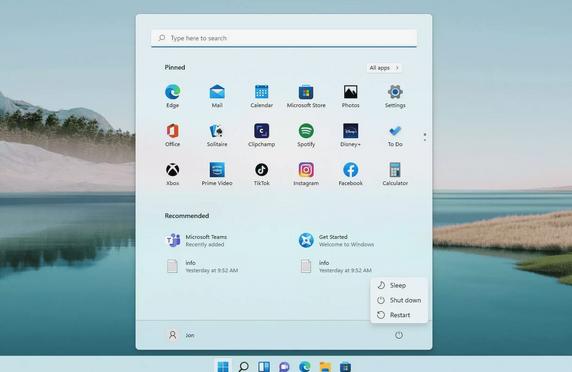The width and height of the screenshot is (572, 372).
Task: Click the Type here to search box
Action: [284, 38]
